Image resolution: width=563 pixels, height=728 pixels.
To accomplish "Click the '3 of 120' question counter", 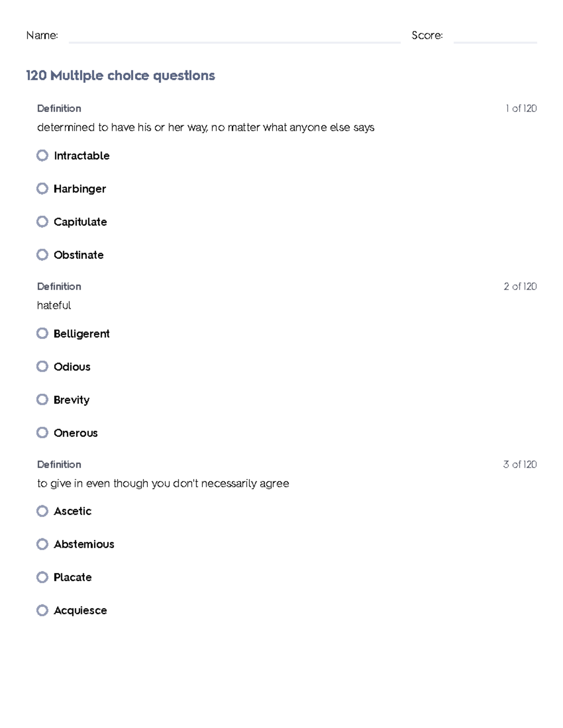I will click(520, 465).
